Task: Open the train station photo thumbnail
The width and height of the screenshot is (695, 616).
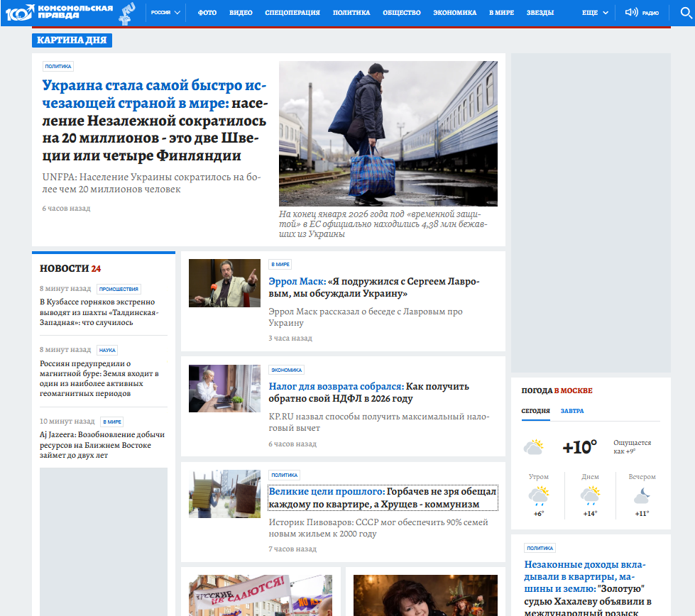Action: coord(388,133)
